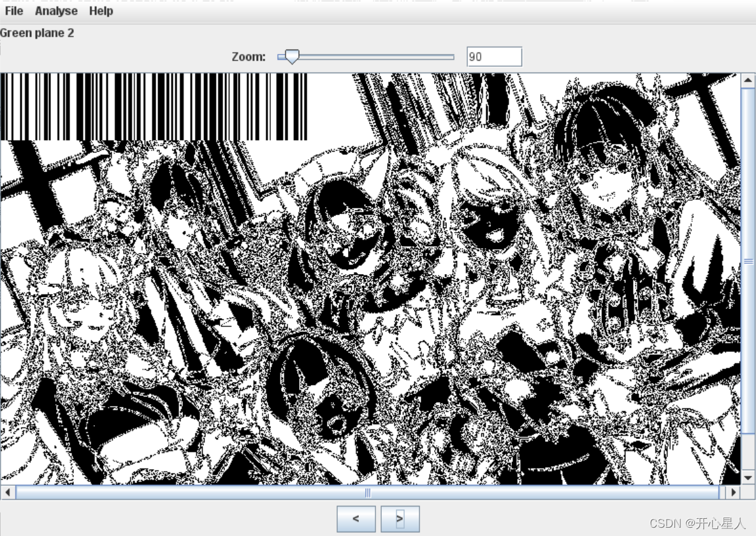Click the vertical scrollbar up arrow
The width and height of the screenshot is (756, 536).
748,80
